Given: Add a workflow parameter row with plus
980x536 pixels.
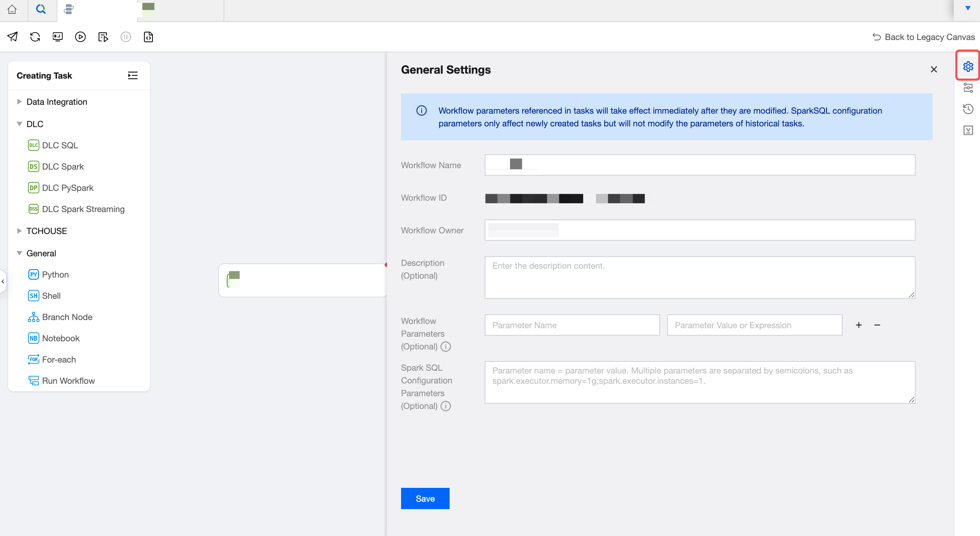Looking at the screenshot, I should pyautogui.click(x=858, y=325).
